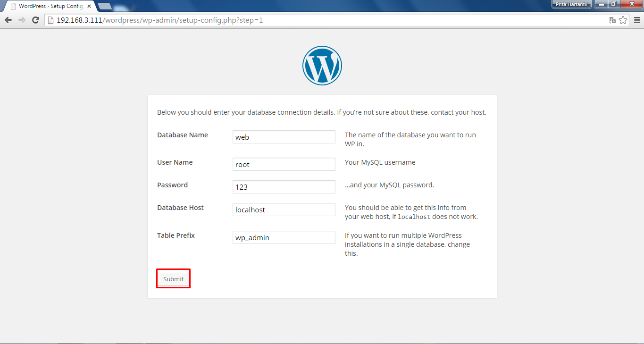Click the Database Host label
Screen dimensions: 644x344
(x=180, y=208)
